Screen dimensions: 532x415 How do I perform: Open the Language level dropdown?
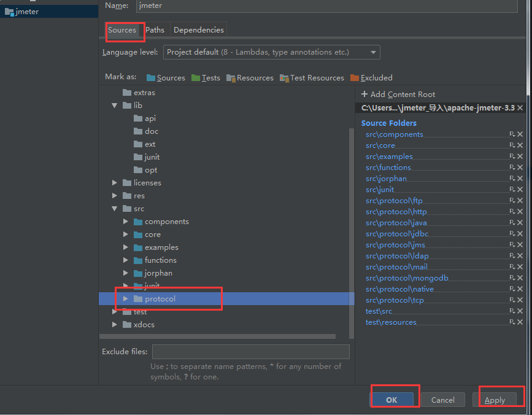[271, 52]
